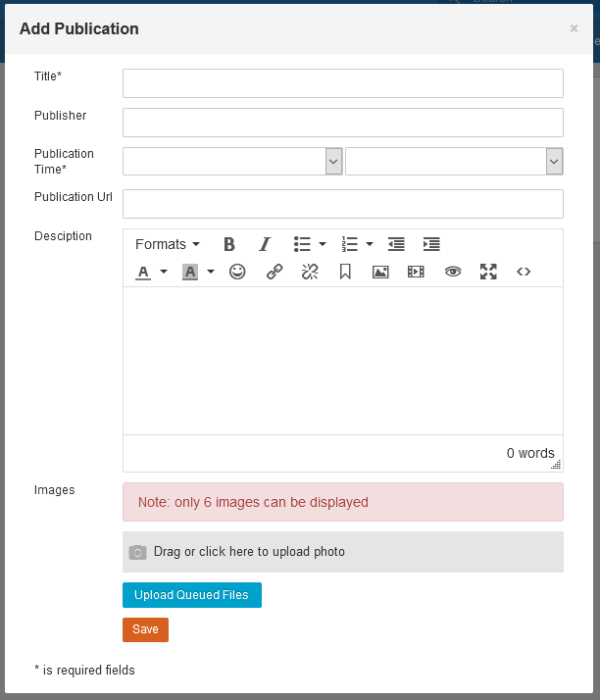This screenshot has width=600, height=700.
Task: Insert an image into the description
Action: (x=380, y=272)
